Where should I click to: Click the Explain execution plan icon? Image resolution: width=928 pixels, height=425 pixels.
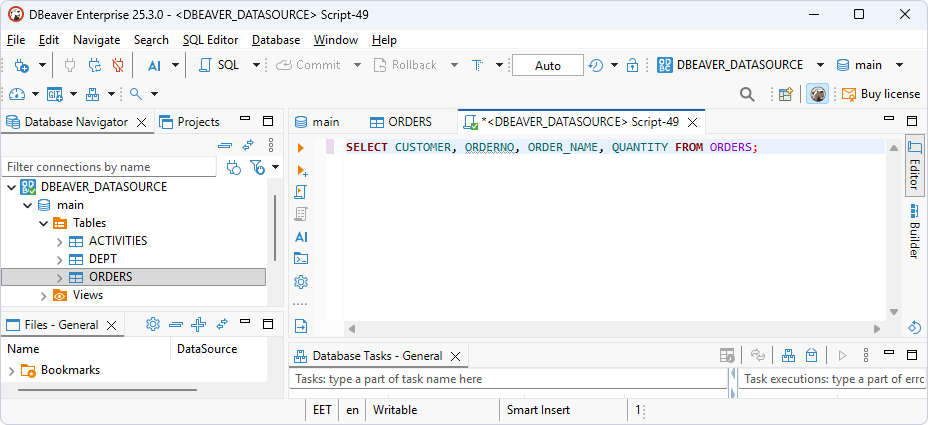point(301,214)
